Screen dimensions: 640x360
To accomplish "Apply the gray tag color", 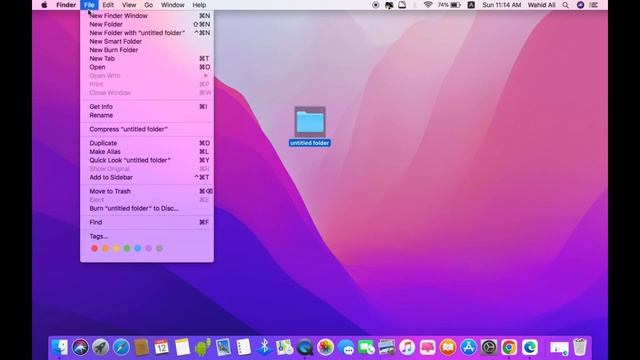I will pos(160,248).
